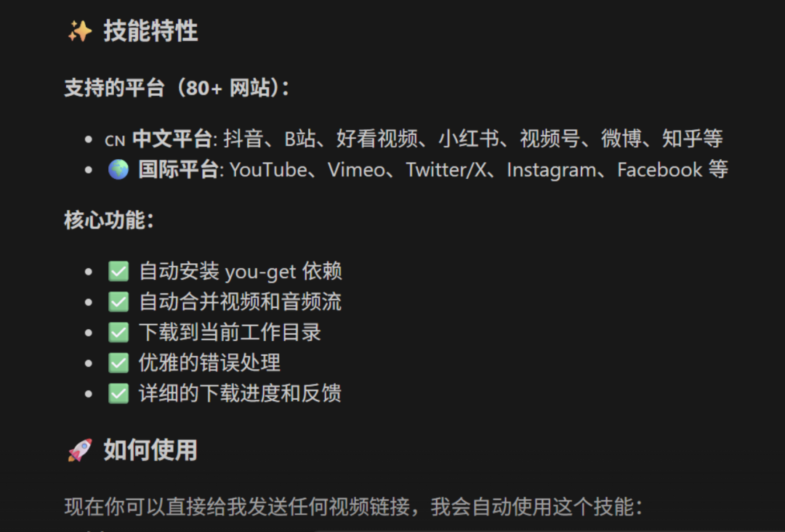Click the green checkmark beside 自动安装 you-get 依赖
The image size is (785, 532).
[118, 271]
